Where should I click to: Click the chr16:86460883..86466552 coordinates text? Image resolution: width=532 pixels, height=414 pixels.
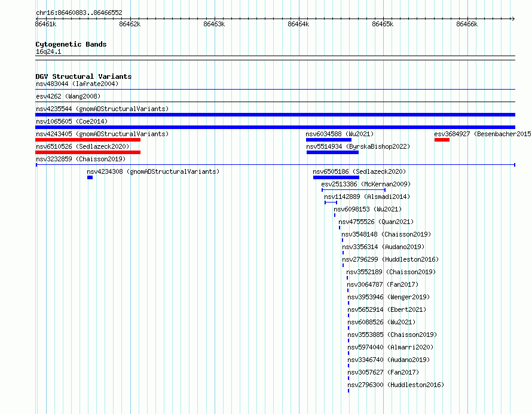point(79,13)
